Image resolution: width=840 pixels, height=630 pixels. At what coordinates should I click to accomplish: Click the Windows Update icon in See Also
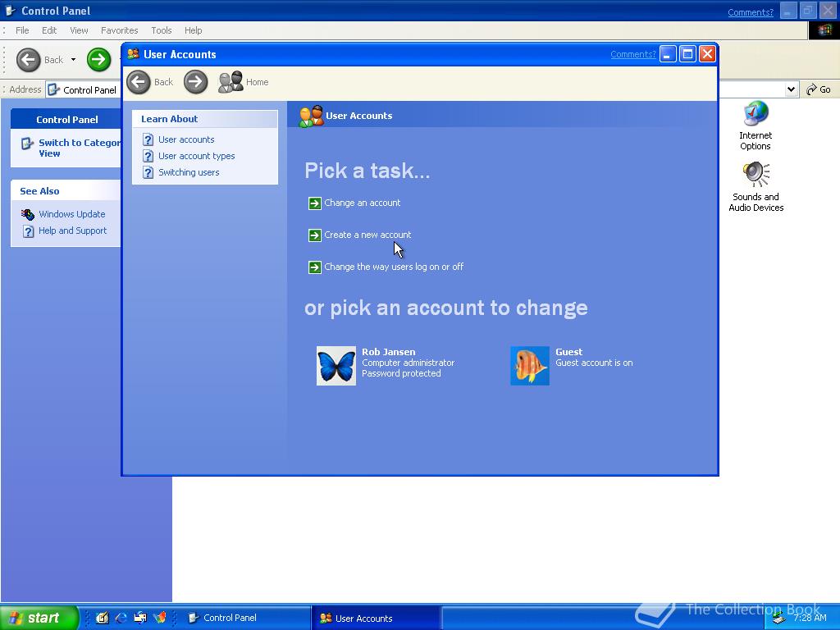28,214
